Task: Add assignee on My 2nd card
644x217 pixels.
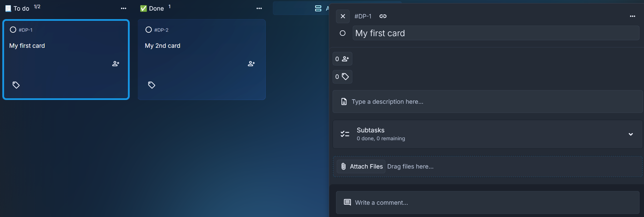Action: tap(251, 63)
